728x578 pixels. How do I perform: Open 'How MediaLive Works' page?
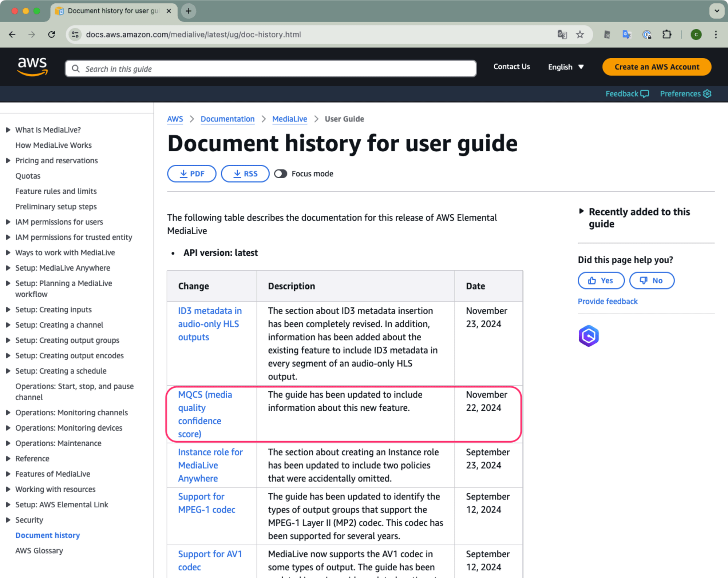(54, 145)
